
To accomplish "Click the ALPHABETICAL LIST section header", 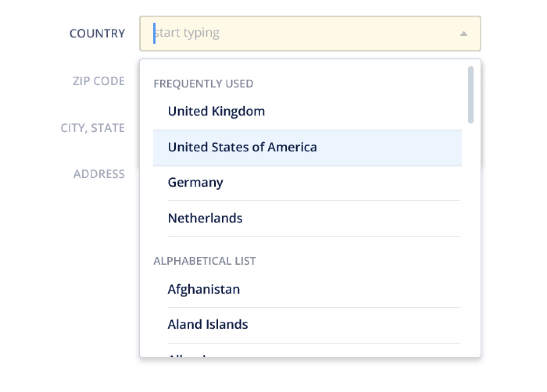I will click(x=204, y=261).
